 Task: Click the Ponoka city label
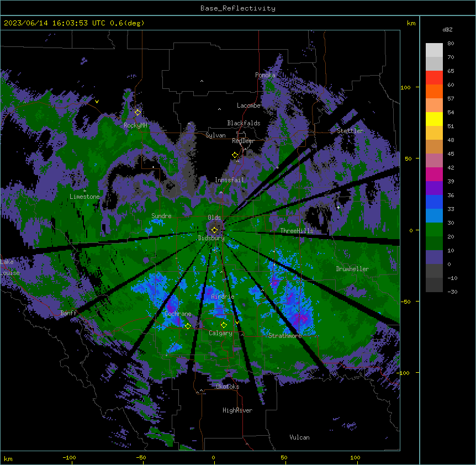(265, 75)
